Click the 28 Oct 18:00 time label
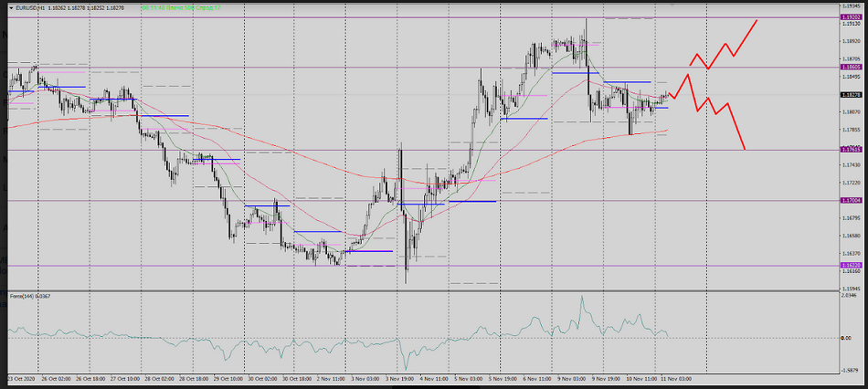 pyautogui.click(x=196, y=378)
